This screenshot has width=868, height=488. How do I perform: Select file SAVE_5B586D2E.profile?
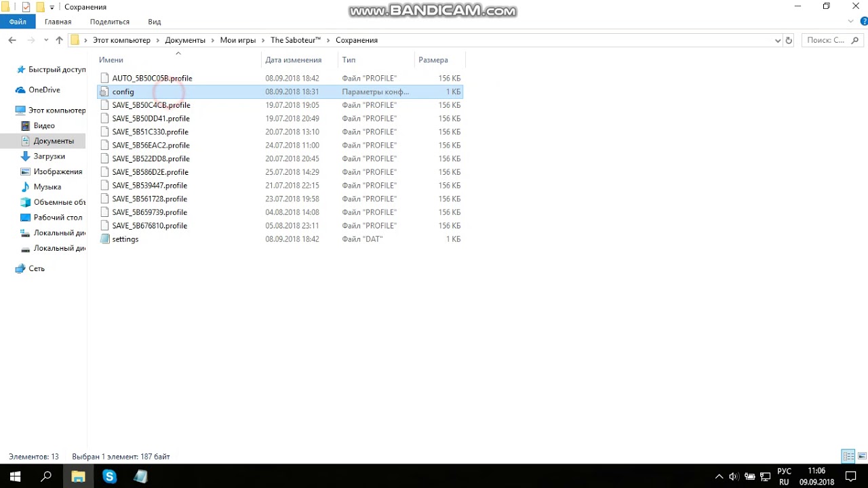150,172
